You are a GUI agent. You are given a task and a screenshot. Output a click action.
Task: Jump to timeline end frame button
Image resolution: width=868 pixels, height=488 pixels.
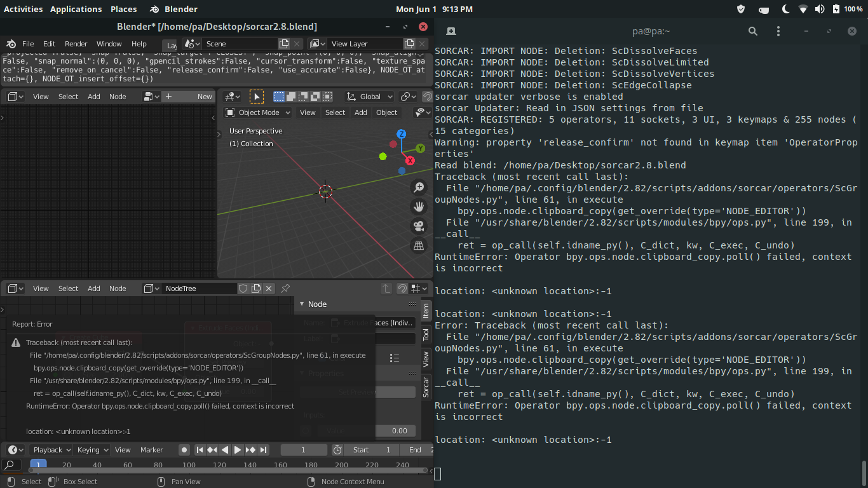(263, 450)
